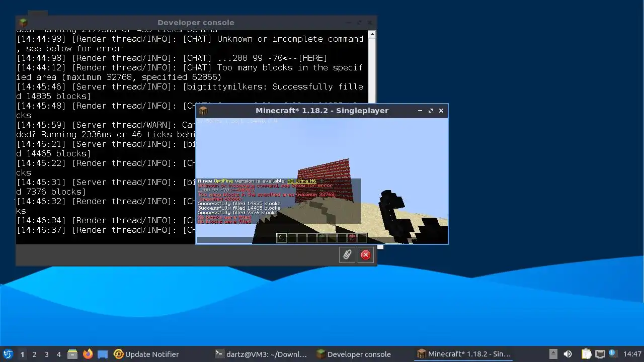Minimize the Minecraft window
Viewport: 644px width, 362px height.
click(420, 111)
